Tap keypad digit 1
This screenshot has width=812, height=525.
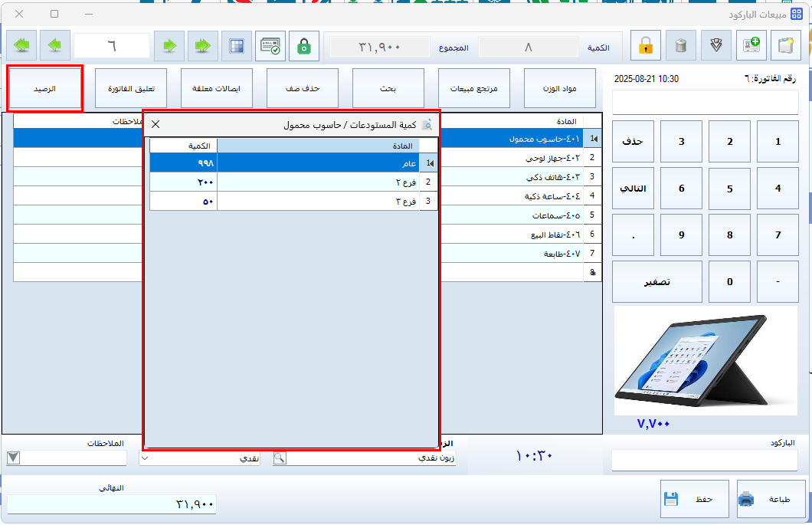point(778,142)
